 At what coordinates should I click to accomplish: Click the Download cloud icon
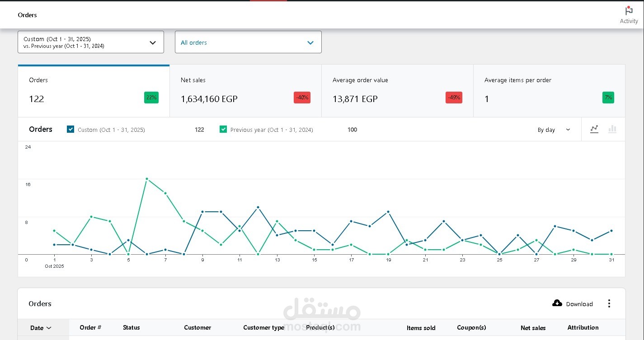pos(557,303)
